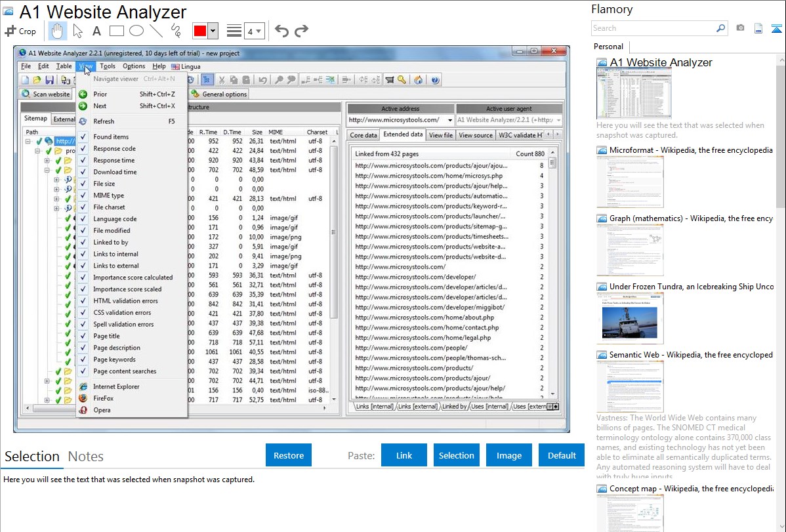Undo the last annotation

tap(281, 31)
